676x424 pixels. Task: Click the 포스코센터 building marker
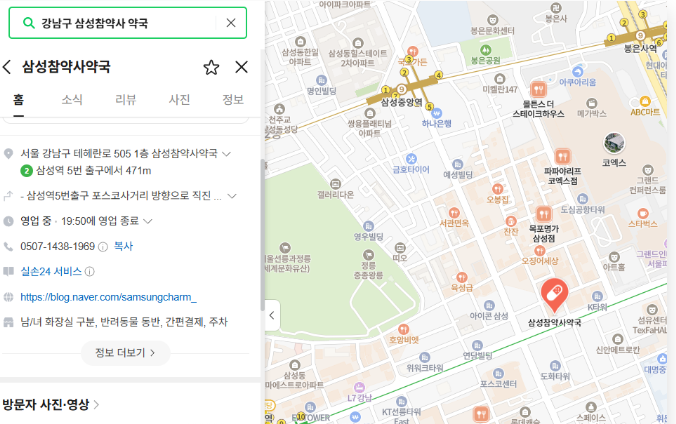pyautogui.click(x=498, y=373)
